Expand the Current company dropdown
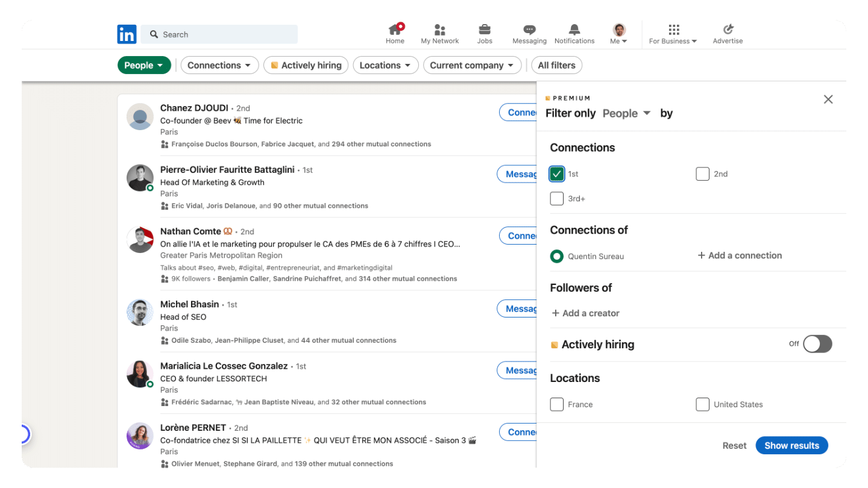The width and height of the screenshot is (868, 488). 472,65
